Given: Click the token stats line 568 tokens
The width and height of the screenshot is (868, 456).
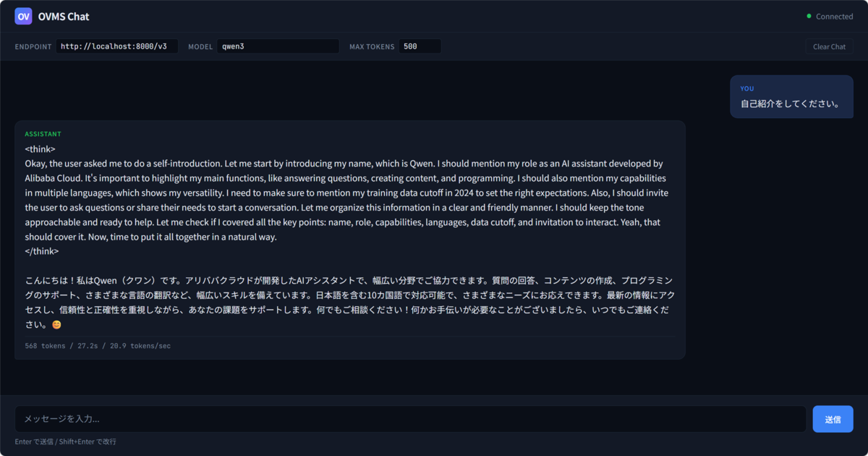Looking at the screenshot, I should [x=98, y=346].
